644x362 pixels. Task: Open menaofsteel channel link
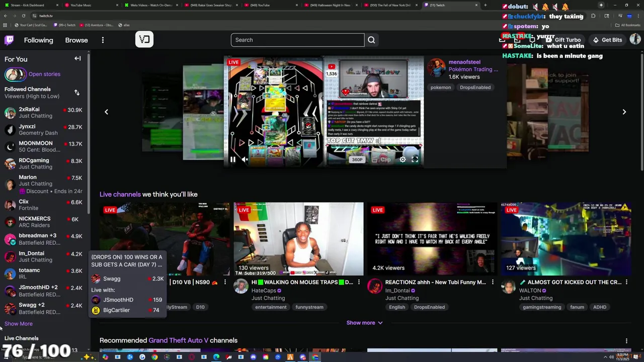click(x=464, y=62)
